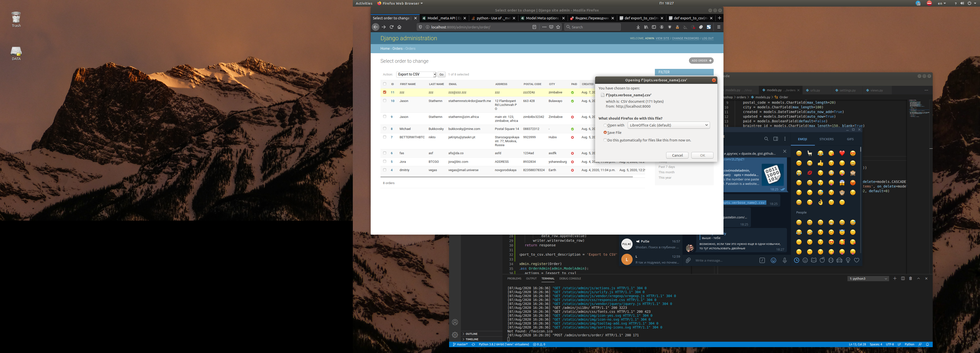Open Firefox downloads arrow icon
980x353 pixels.
[x=638, y=27]
